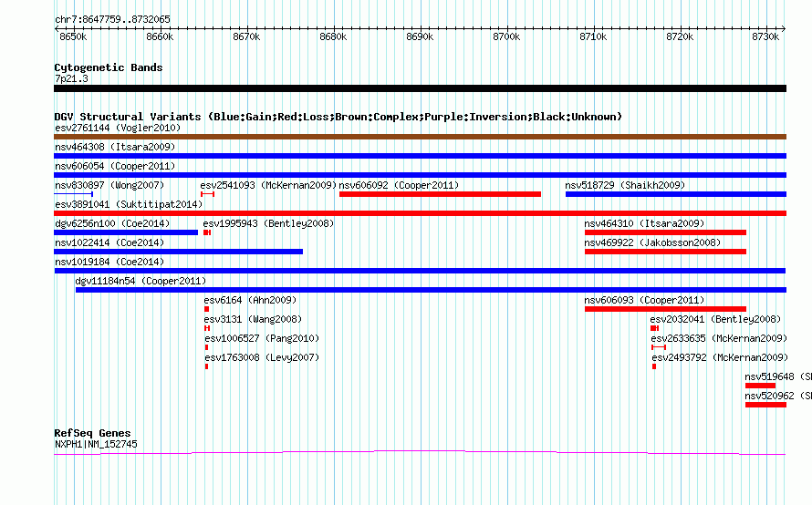The height and width of the screenshot is (505, 812).
Task: Click the 8690k ruler tick label
Action: pyautogui.click(x=420, y=36)
